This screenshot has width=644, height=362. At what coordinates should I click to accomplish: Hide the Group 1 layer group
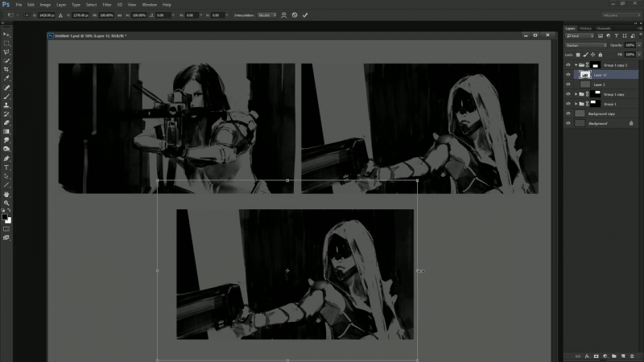coord(568,104)
